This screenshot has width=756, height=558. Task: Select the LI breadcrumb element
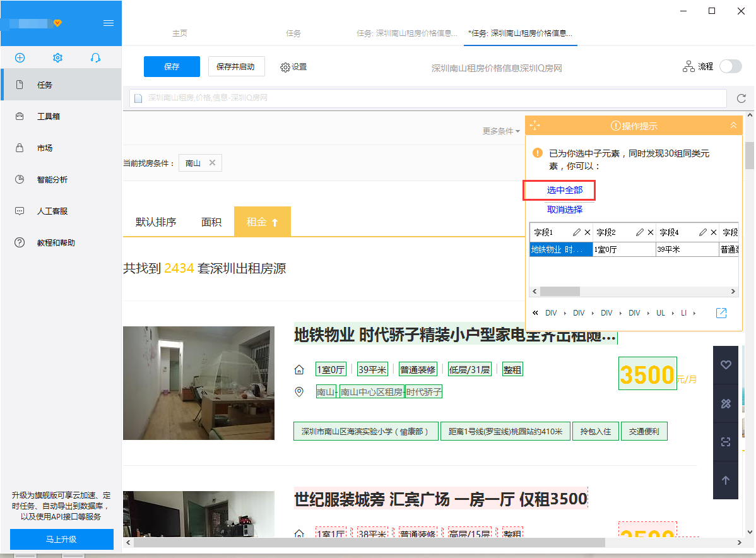pos(683,313)
